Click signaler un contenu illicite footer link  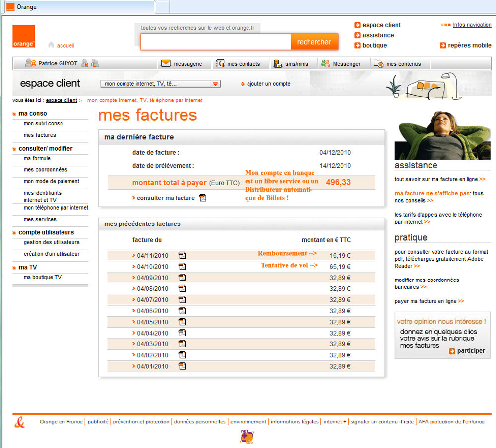tap(382, 421)
